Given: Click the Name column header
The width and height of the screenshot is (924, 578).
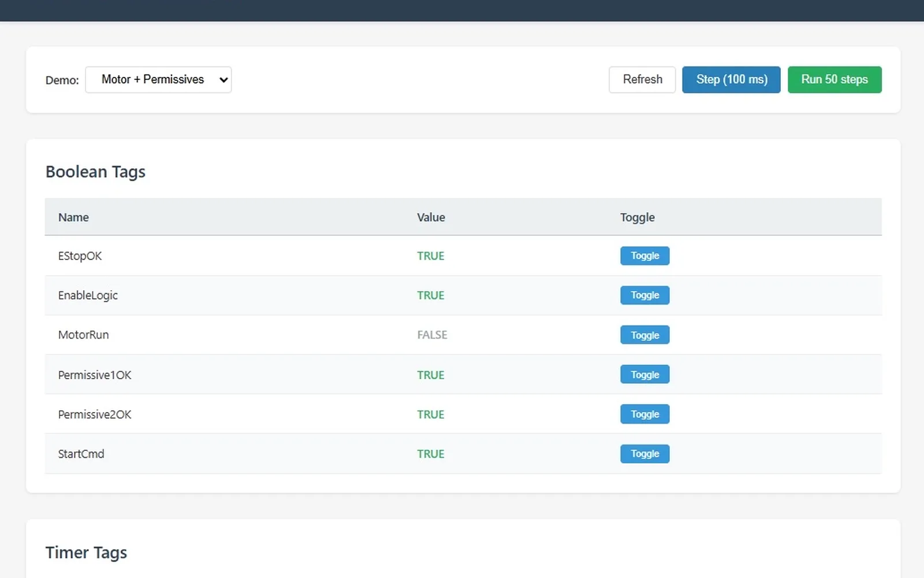Looking at the screenshot, I should (73, 217).
